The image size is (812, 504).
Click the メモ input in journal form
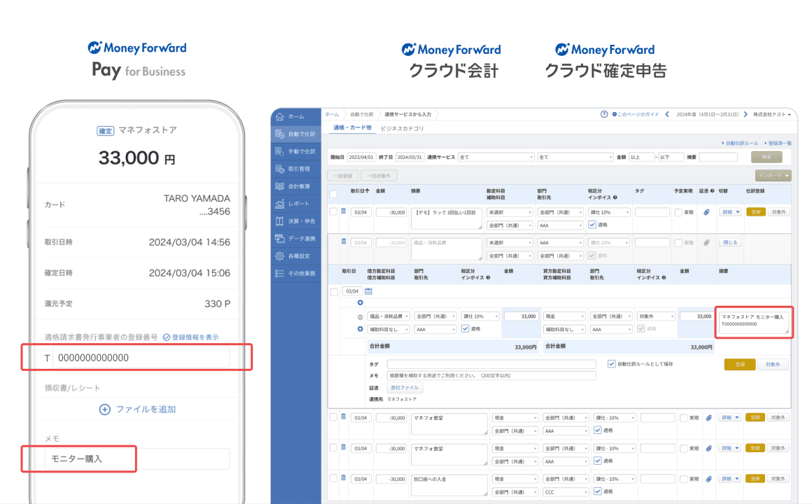click(x=491, y=376)
